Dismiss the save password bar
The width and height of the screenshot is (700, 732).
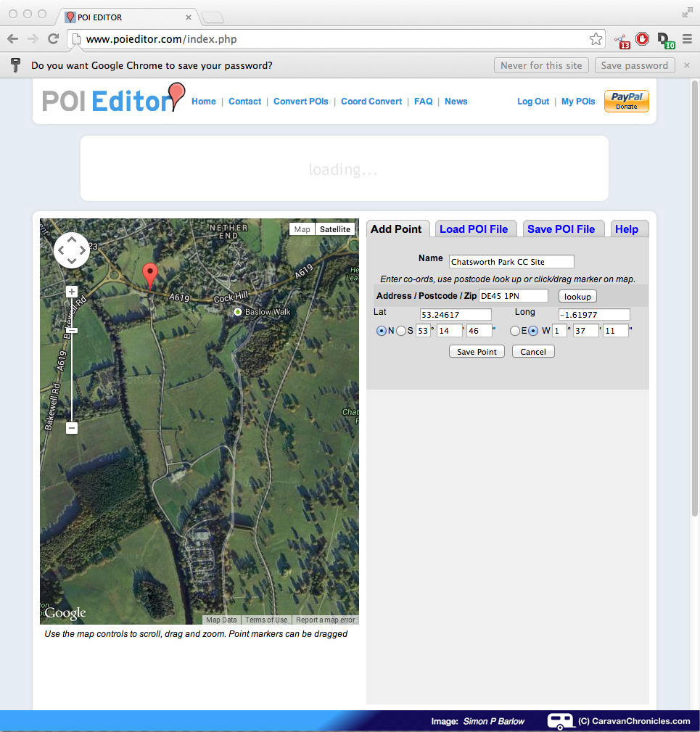point(687,65)
